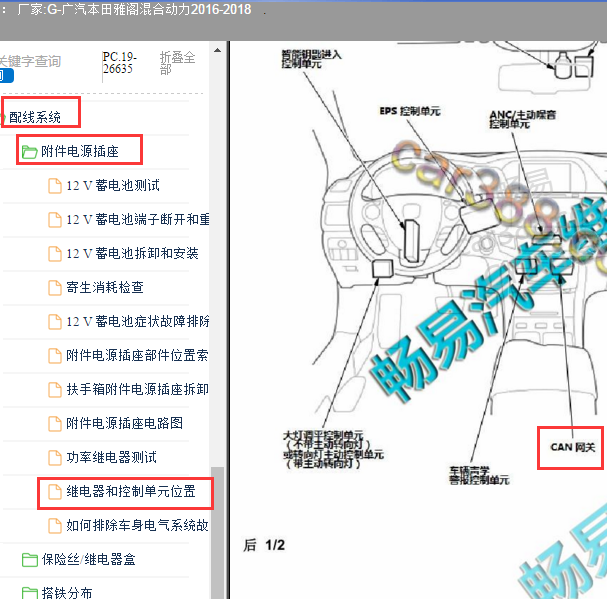
Task: Open 附件电源插座部件位置索引 document
Action: [x=137, y=355]
